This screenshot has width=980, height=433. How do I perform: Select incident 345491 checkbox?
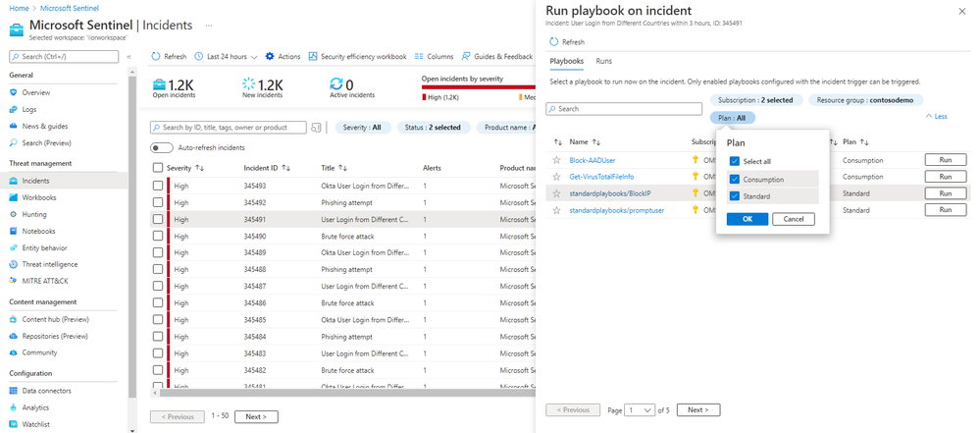pyautogui.click(x=158, y=220)
